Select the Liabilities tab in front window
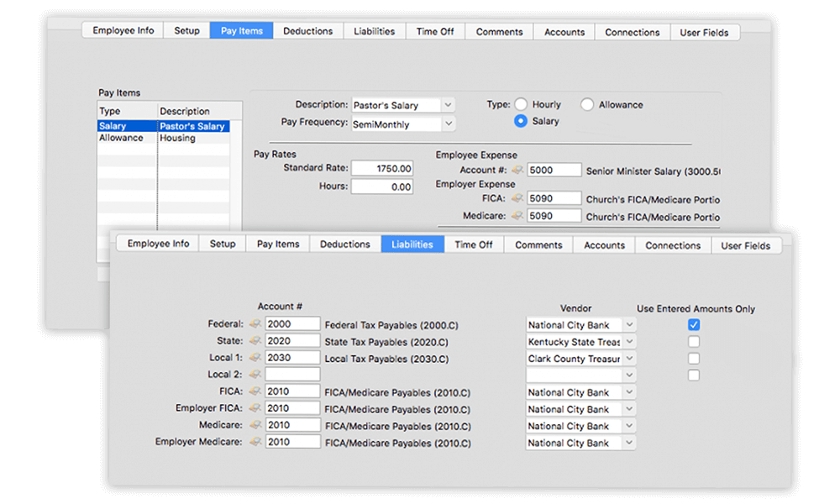This screenshot has width=840, height=504. click(x=412, y=244)
